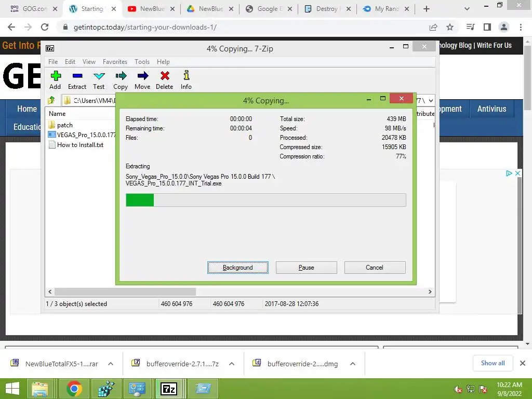
Task: Open the Help menu
Action: 163,62
